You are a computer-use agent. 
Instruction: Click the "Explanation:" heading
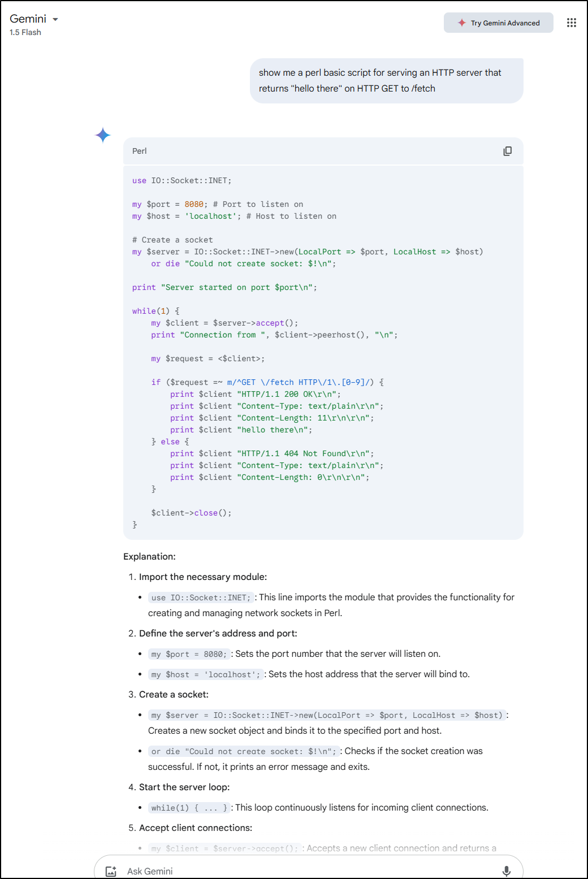click(150, 557)
